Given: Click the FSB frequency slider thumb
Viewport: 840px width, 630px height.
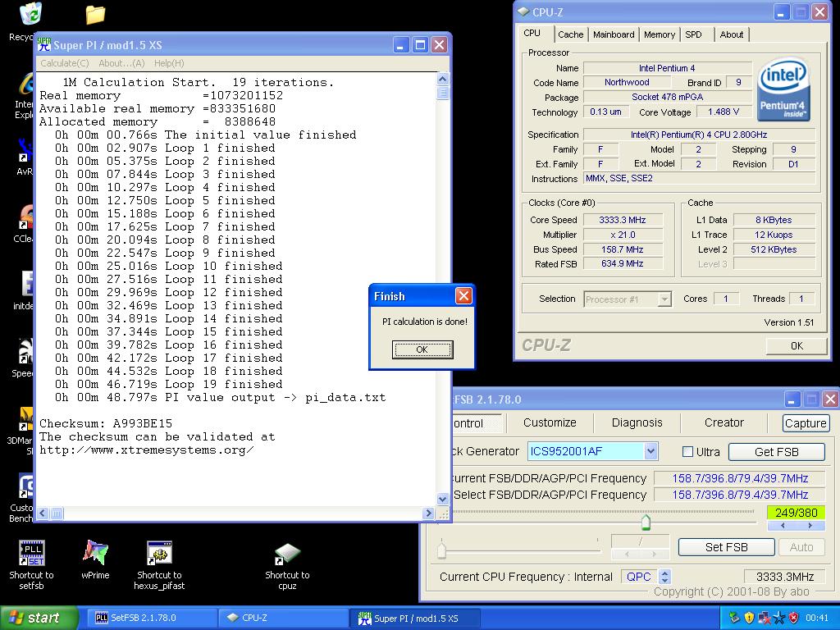Looking at the screenshot, I should (x=646, y=522).
